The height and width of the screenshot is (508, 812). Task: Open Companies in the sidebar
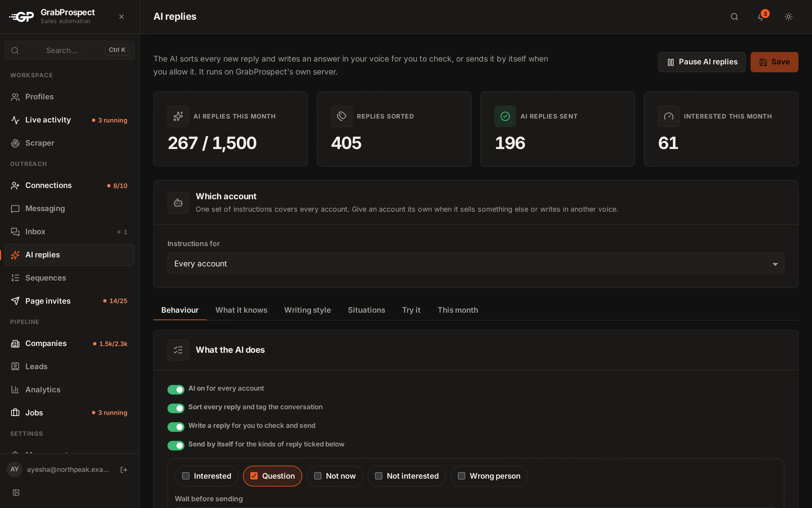tap(69, 343)
